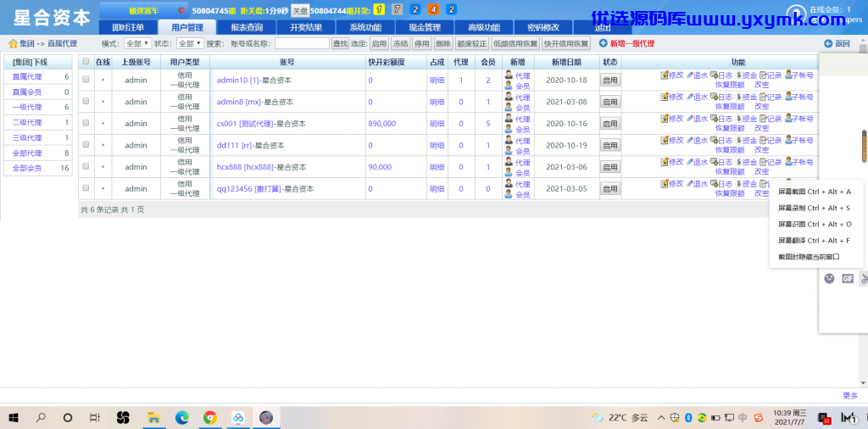Click the 额度较正 button
868x429 pixels.
(x=472, y=44)
